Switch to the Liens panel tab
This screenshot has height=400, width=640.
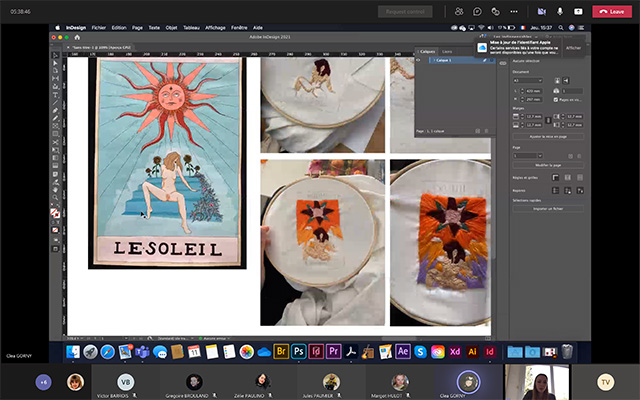(447, 51)
